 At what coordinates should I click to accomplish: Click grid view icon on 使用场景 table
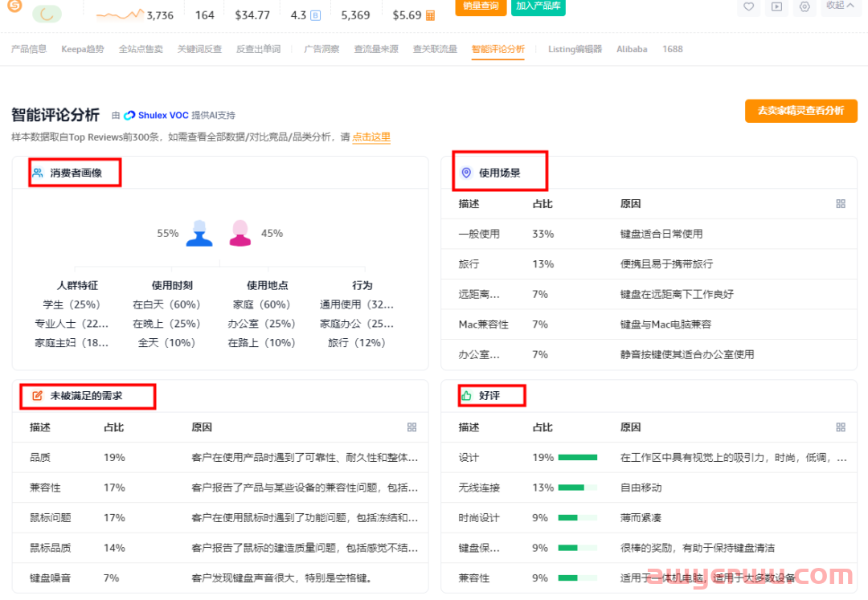click(841, 203)
